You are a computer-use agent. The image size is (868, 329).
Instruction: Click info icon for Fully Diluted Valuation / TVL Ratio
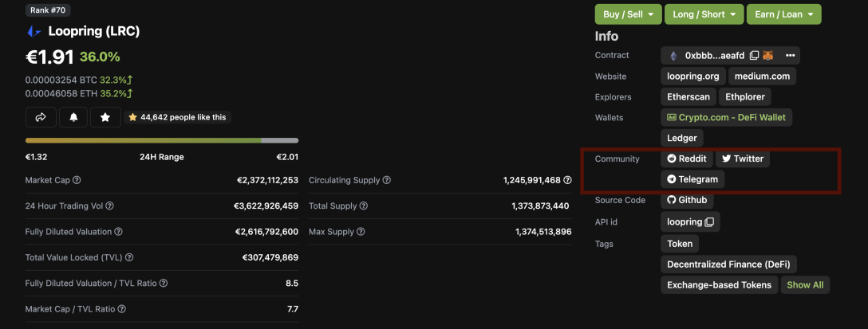pos(164,283)
